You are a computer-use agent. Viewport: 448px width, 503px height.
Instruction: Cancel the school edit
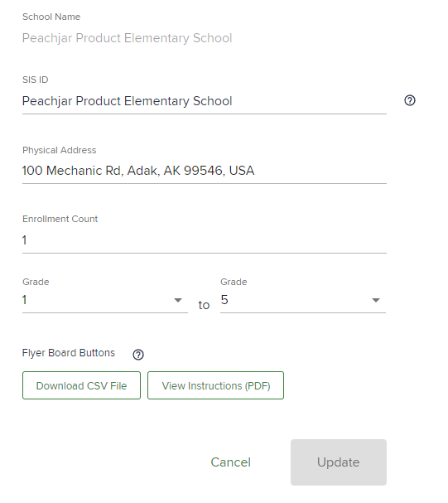pos(231,462)
